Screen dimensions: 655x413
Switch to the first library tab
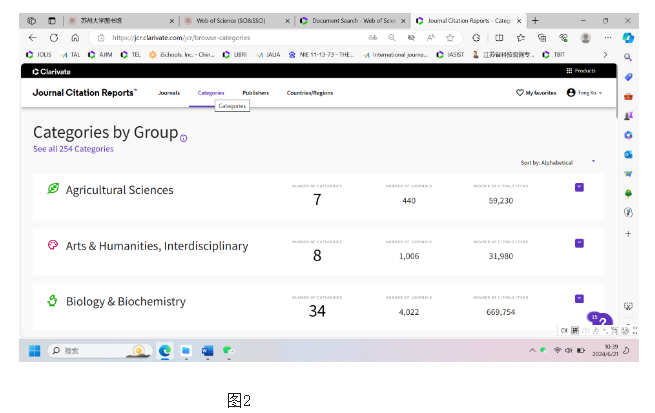tap(121, 20)
